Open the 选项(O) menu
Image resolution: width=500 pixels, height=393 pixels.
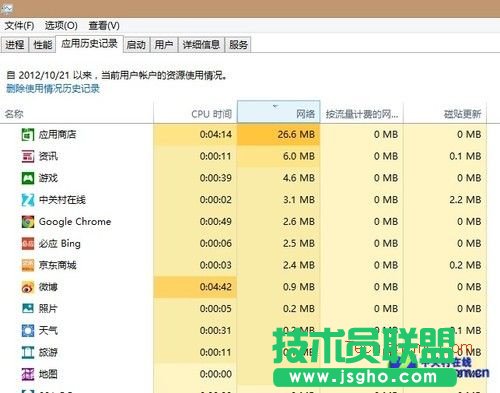click(61, 26)
